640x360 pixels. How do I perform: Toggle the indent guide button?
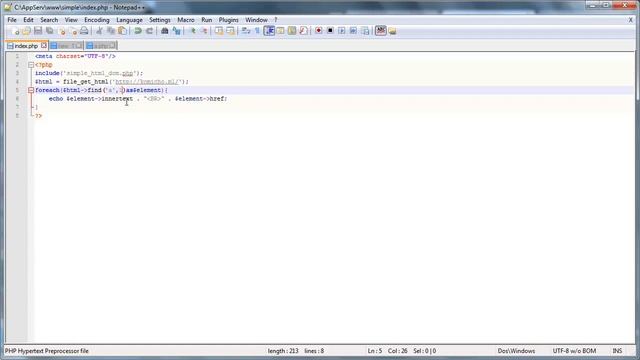[x=269, y=31]
